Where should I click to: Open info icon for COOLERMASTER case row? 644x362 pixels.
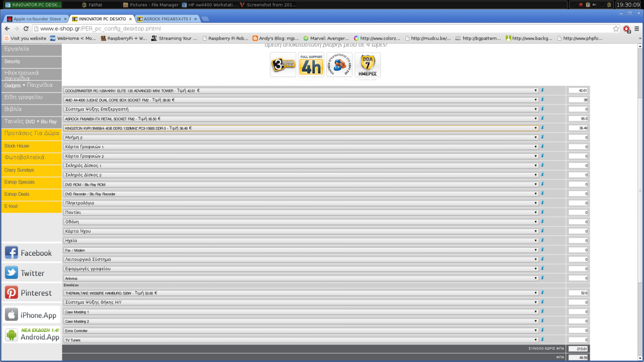pyautogui.click(x=543, y=90)
